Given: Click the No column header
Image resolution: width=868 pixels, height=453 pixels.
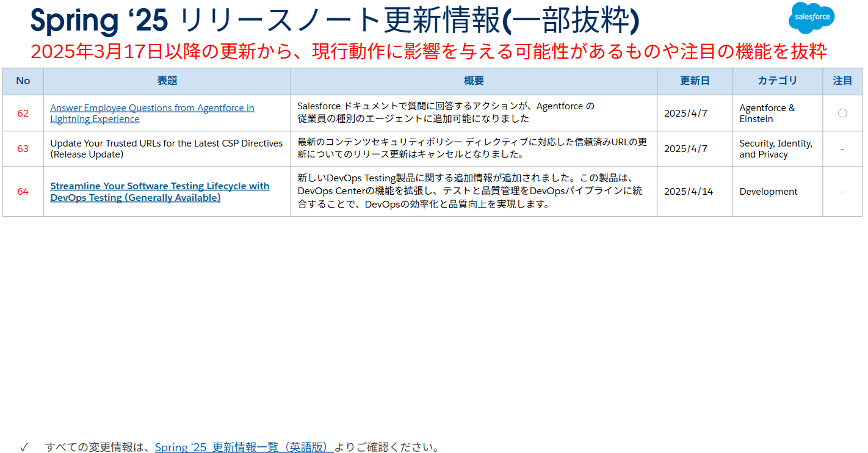Looking at the screenshot, I should point(23,81).
